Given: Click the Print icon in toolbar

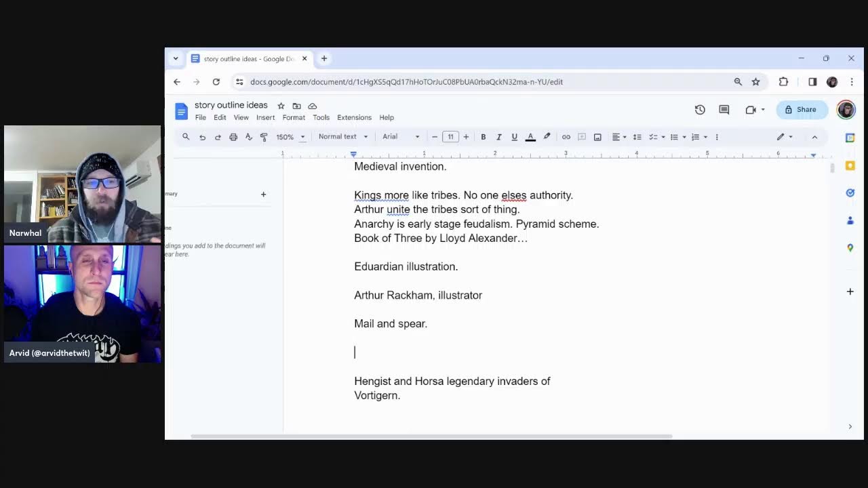Looking at the screenshot, I should click(233, 137).
